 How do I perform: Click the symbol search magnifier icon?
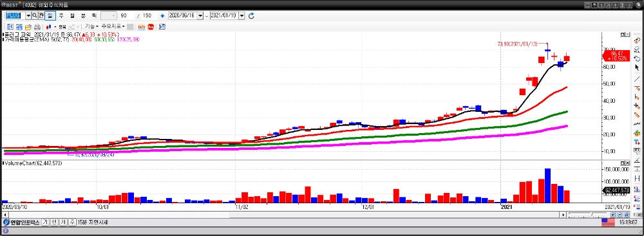35,15
